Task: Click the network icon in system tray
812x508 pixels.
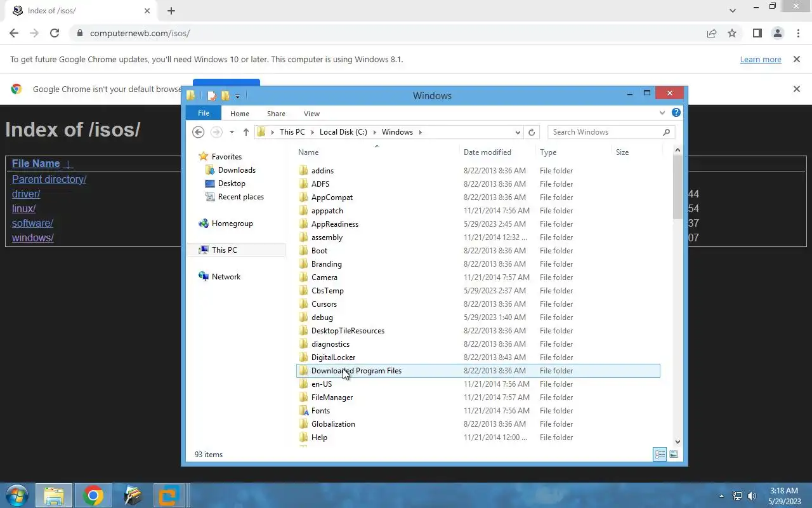Action: coord(737,496)
